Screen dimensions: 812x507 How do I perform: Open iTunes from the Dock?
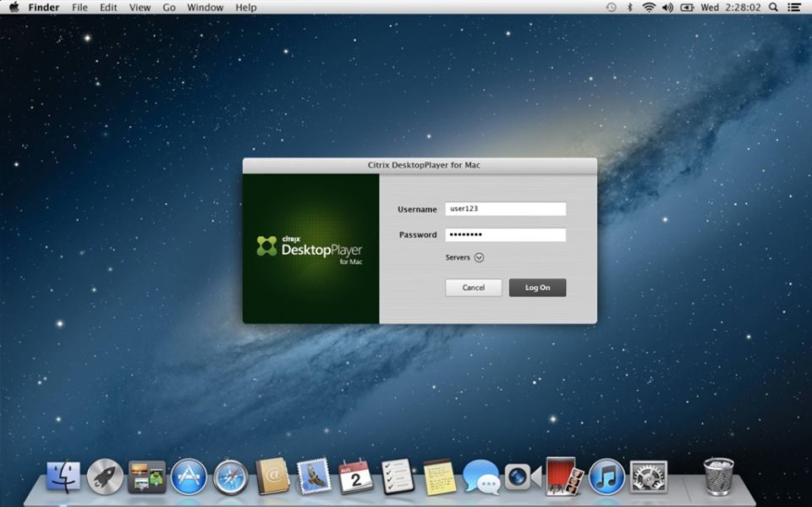(606, 477)
